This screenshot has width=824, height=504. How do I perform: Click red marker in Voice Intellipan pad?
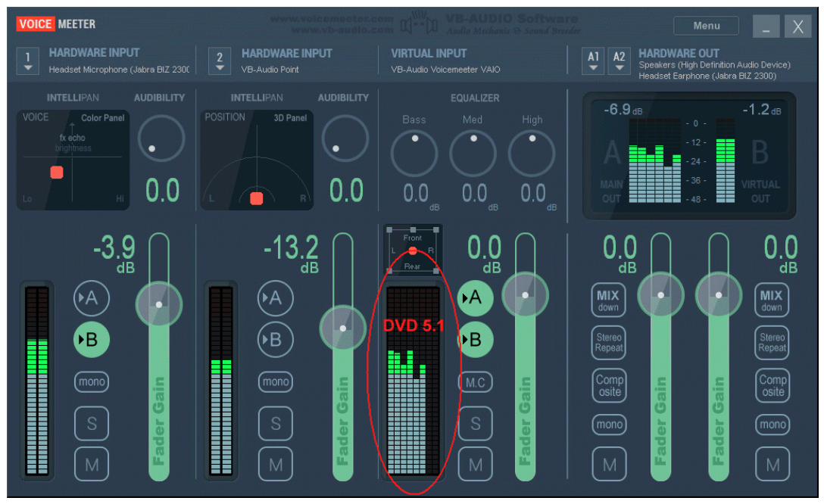57,173
